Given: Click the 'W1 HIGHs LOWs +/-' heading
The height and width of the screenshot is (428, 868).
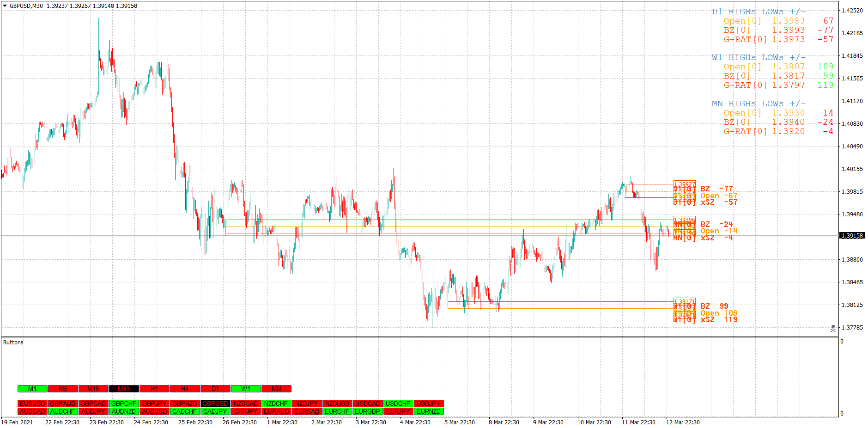Looking at the screenshot, I should point(759,58).
